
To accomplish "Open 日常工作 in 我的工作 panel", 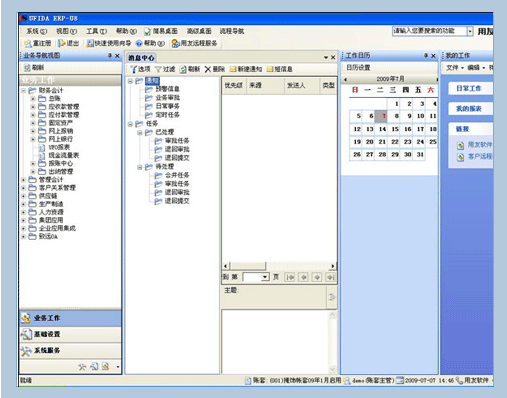I will point(470,88).
